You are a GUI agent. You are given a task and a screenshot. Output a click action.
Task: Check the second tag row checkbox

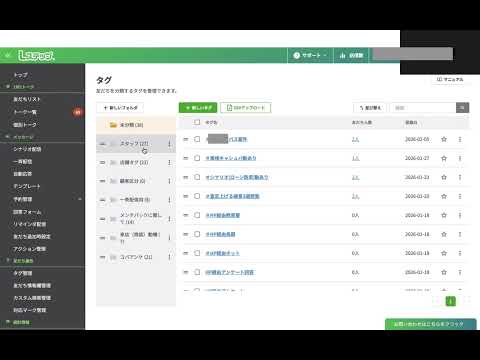(x=197, y=158)
